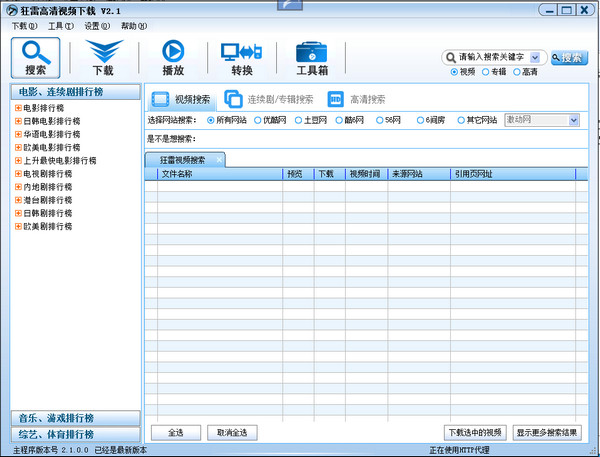Select the 所有网站 radio option

pyautogui.click(x=210, y=120)
